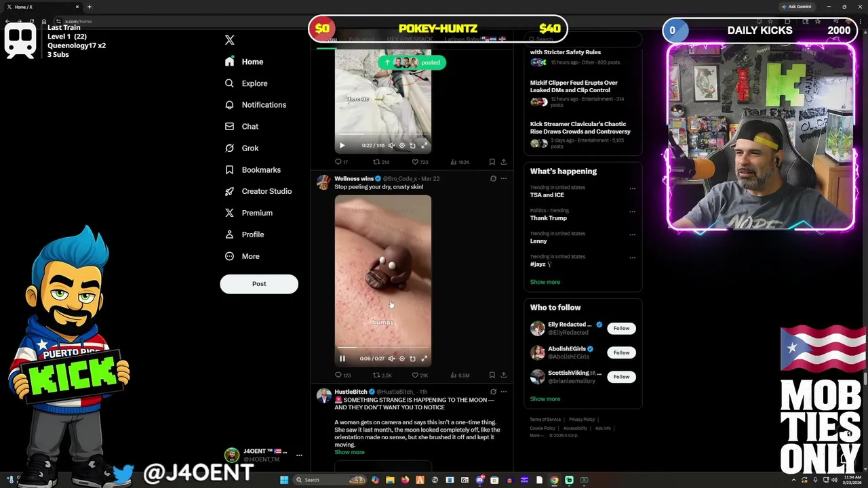Expand 'Show more' on HustleBitch post
The image size is (868, 488).
point(349,452)
